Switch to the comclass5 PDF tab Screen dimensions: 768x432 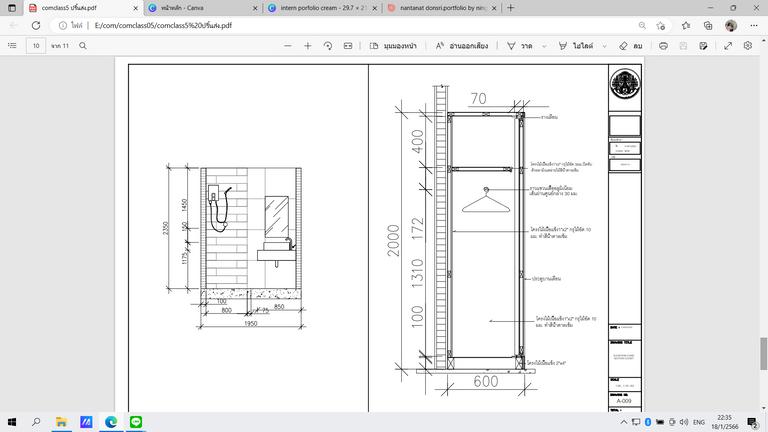coord(83,8)
